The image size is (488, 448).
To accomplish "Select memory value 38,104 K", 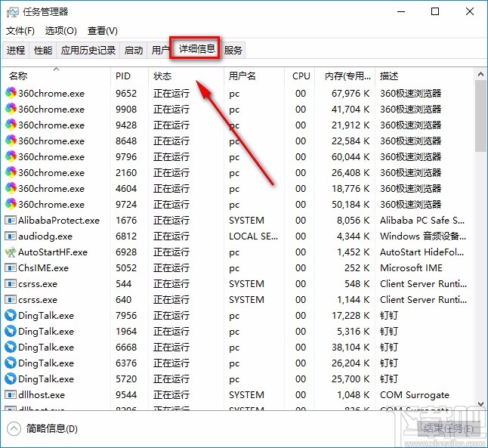I will pyautogui.click(x=351, y=347).
